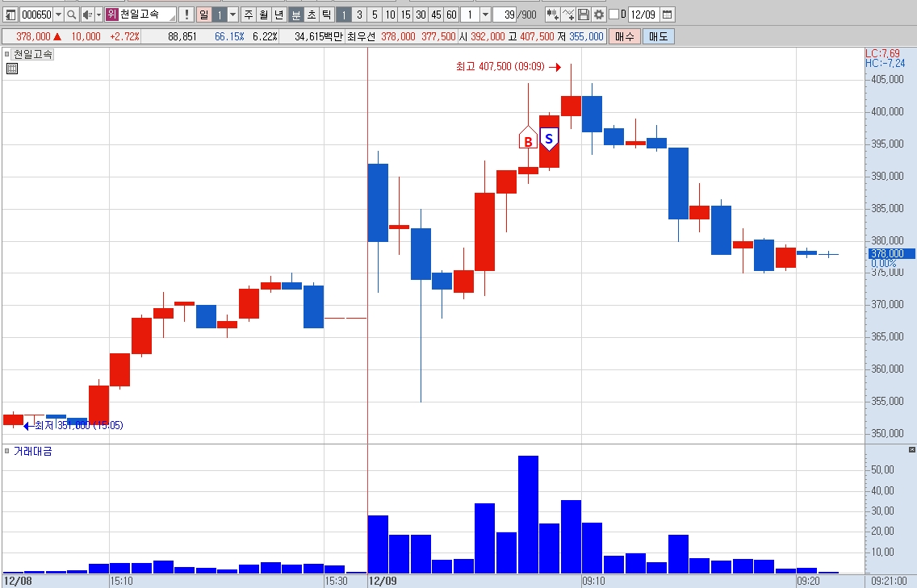Save chart with the floppy disk icon
Viewport: 917px width, 588px height.
[x=583, y=15]
